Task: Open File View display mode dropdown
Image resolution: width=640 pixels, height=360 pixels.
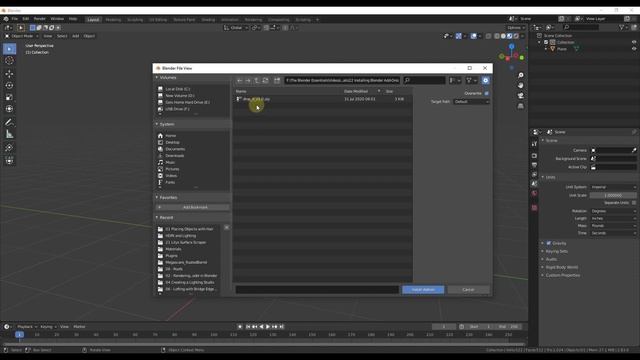Action: pyautogui.click(x=455, y=80)
